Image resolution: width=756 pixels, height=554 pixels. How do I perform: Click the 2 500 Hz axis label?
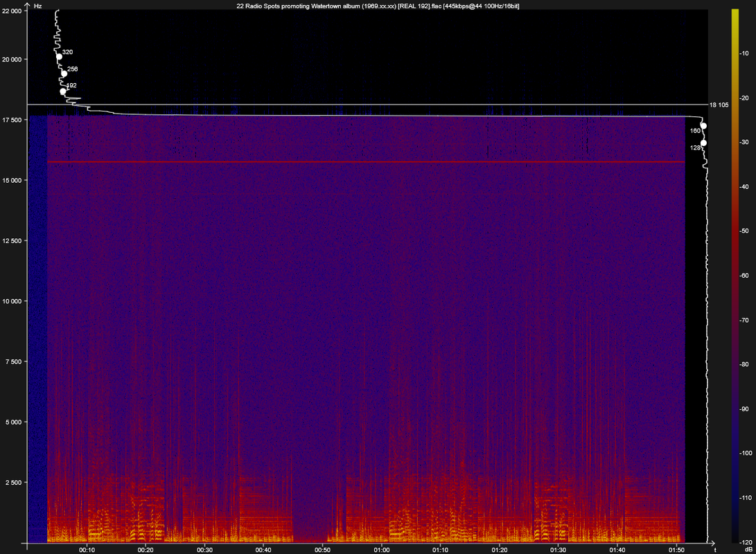pyautogui.click(x=13, y=483)
